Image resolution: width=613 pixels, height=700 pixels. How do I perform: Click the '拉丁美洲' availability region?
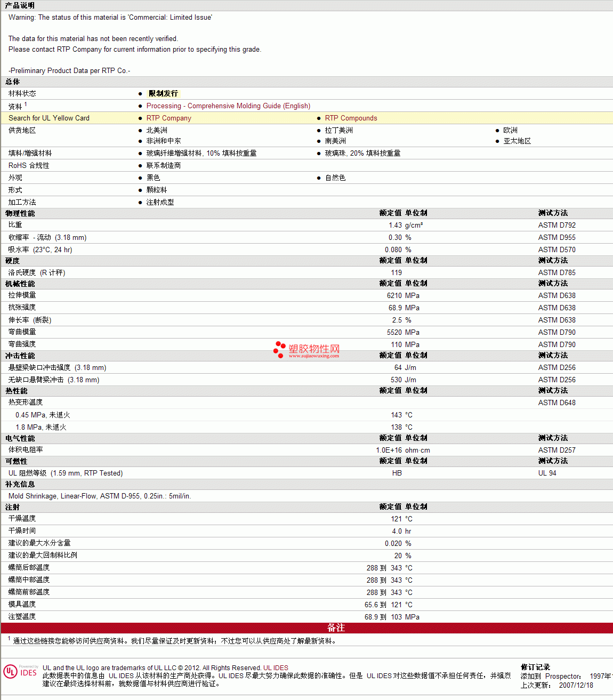(339, 131)
